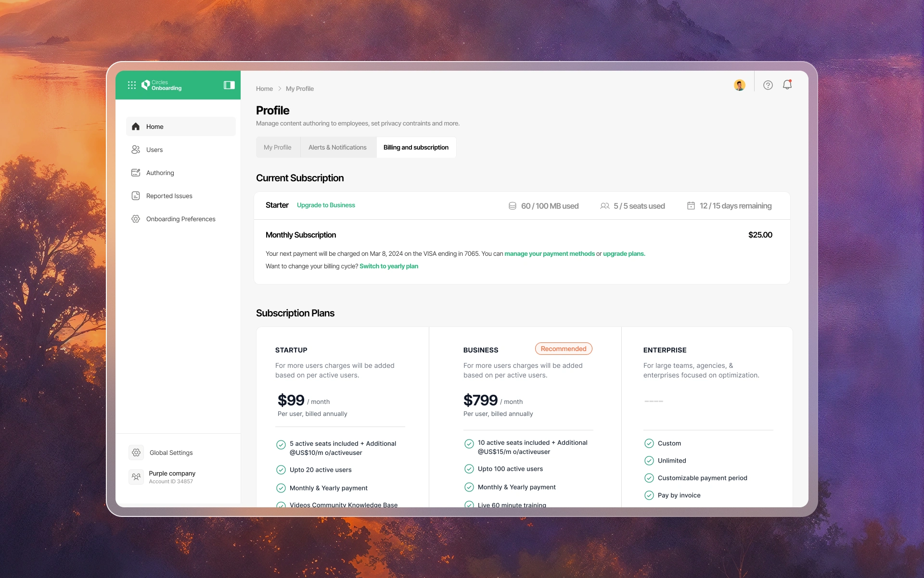924x578 pixels.
Task: Click the '60 / 100 MB used' text
Action: [550, 206]
